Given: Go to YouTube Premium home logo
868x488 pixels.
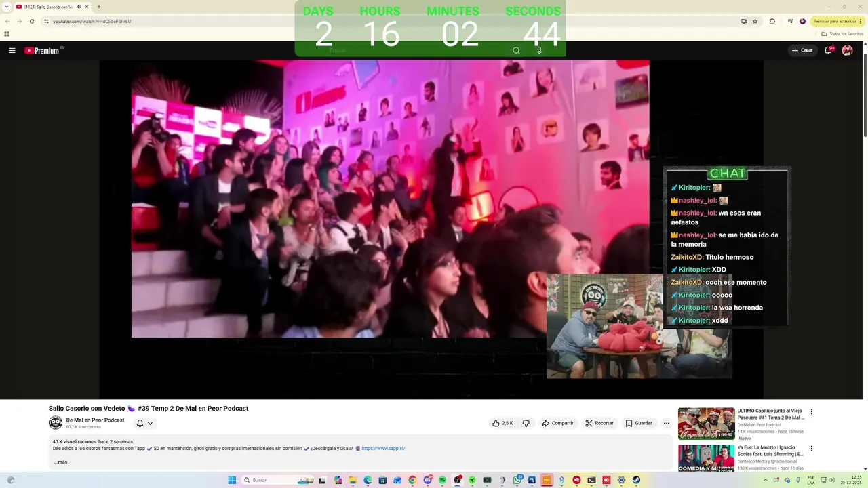Looking at the screenshot, I should (x=43, y=50).
